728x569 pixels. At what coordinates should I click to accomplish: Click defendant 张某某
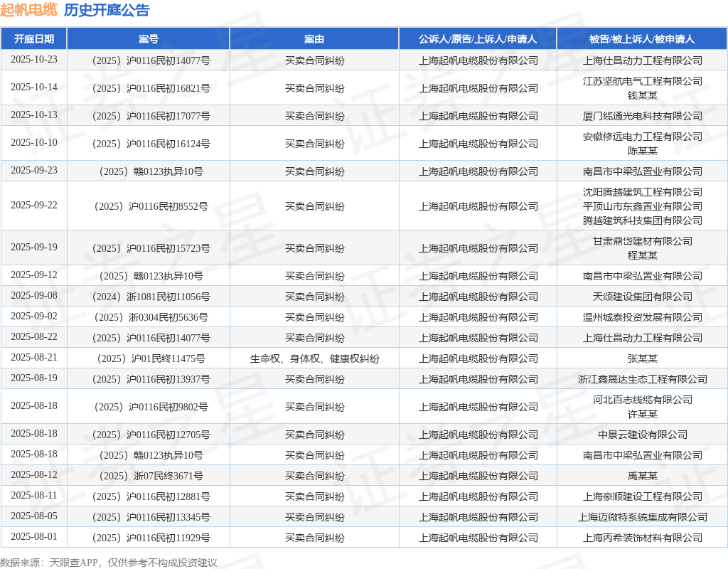643,358
